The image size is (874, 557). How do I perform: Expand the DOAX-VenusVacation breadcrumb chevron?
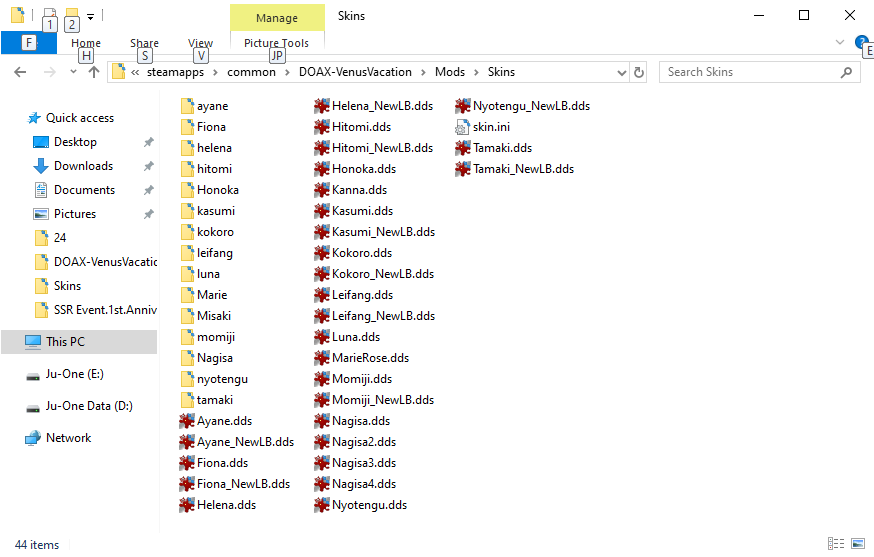pyautogui.click(x=423, y=72)
